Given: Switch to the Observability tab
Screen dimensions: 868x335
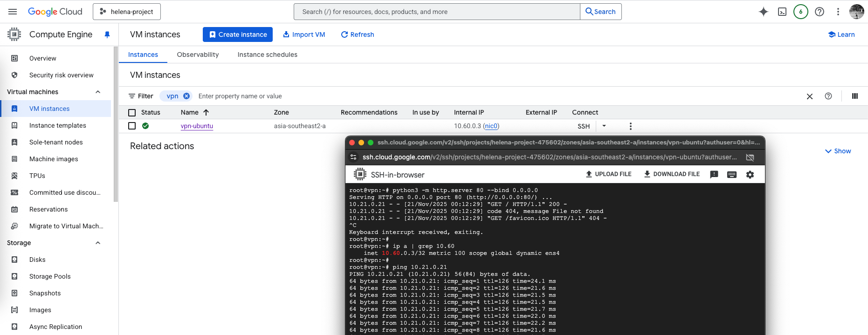Looking at the screenshot, I should [198, 55].
